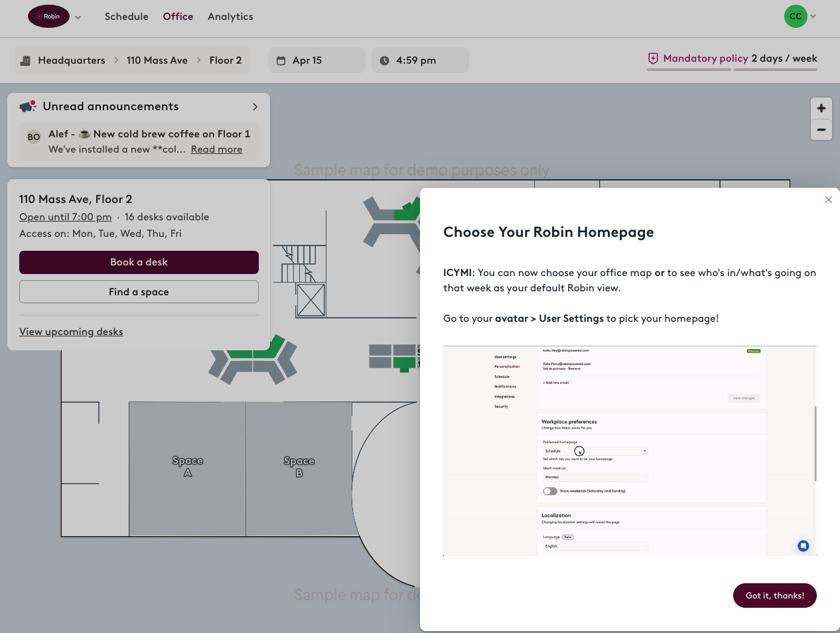Image resolution: width=840 pixels, height=633 pixels.
Task: Click the CC user avatar
Action: (x=796, y=17)
